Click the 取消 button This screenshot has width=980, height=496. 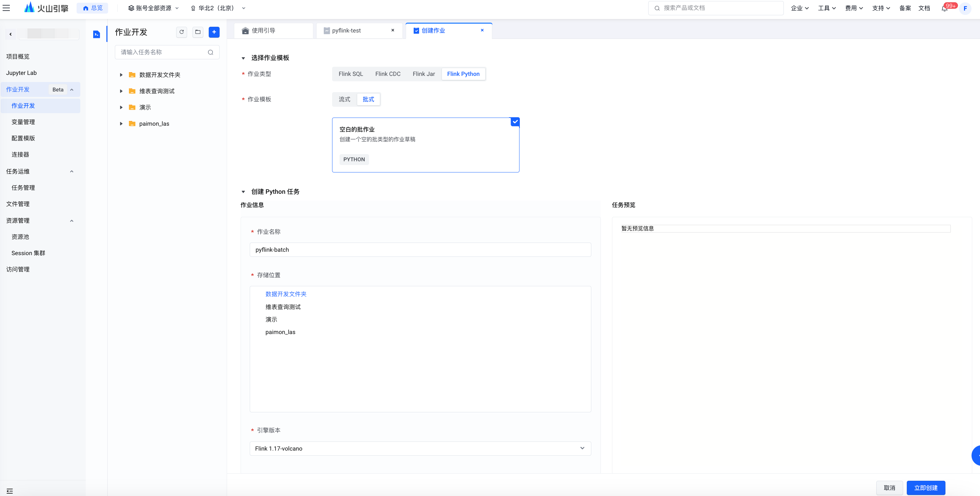click(x=889, y=488)
